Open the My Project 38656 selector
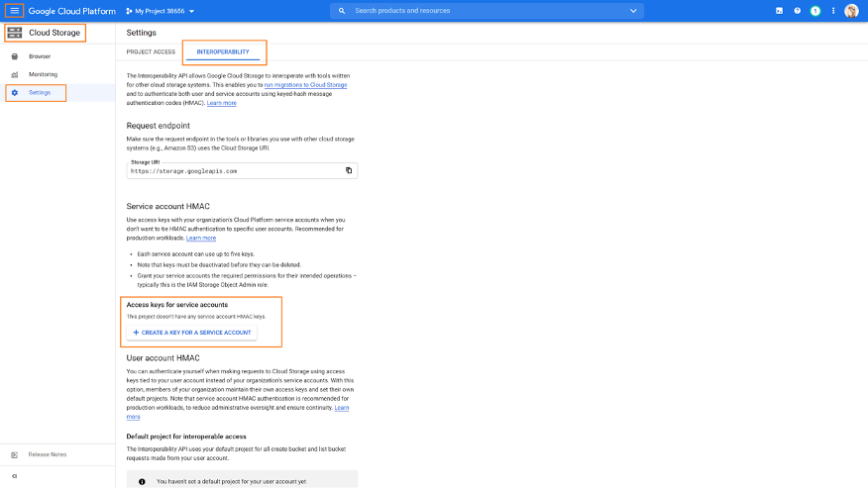 (x=160, y=11)
